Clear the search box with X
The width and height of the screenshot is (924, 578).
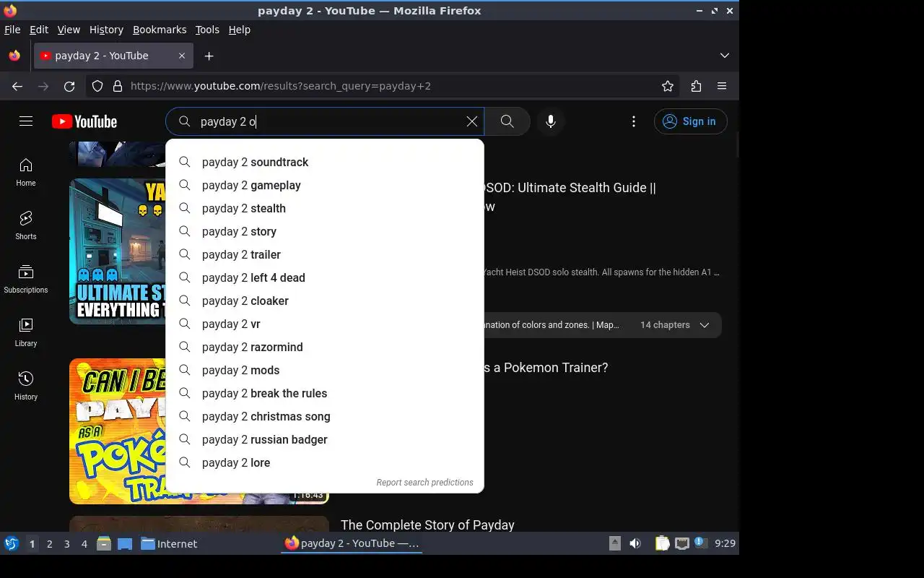(472, 121)
